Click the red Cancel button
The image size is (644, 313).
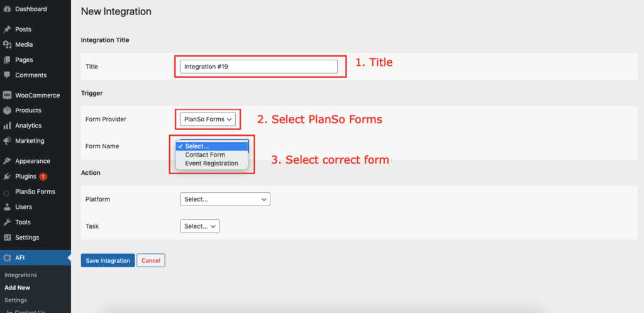151,260
